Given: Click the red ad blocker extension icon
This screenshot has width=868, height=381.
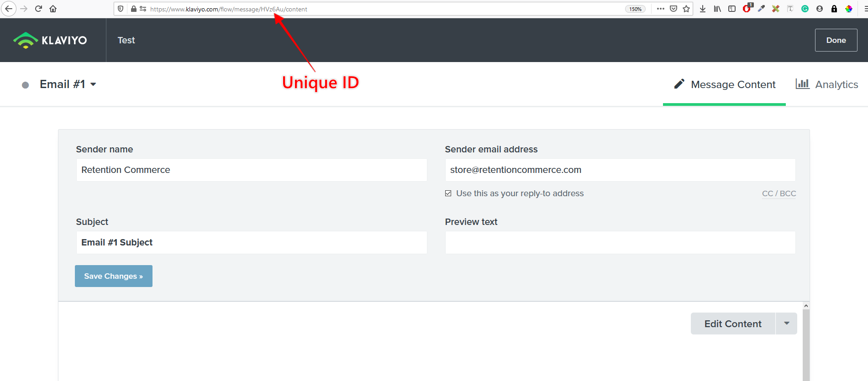Looking at the screenshot, I should pos(747,8).
